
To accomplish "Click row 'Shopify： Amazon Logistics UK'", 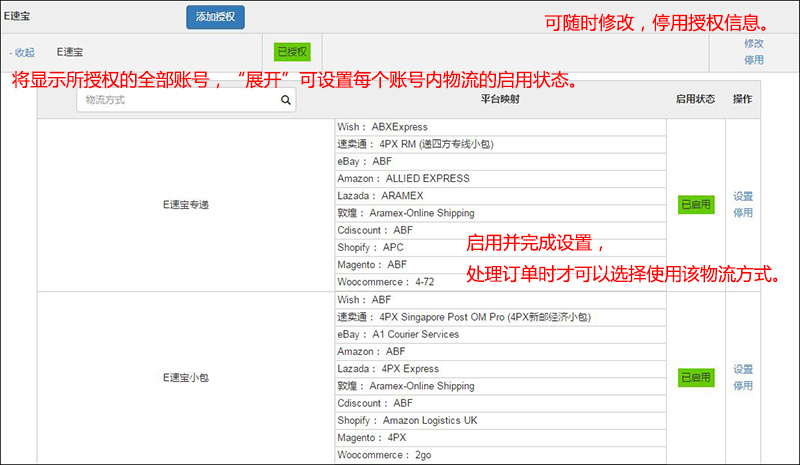I will point(501,421).
